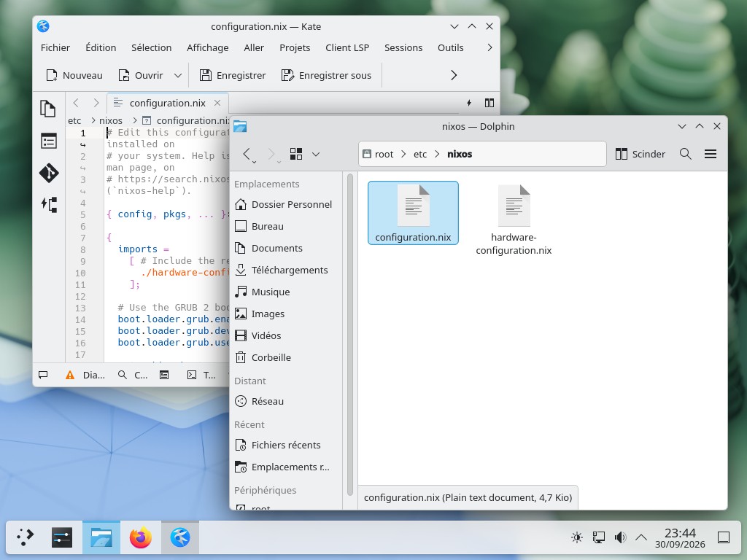Open the volume control in system tray
Image resolution: width=747 pixels, height=560 pixels.
[620, 537]
